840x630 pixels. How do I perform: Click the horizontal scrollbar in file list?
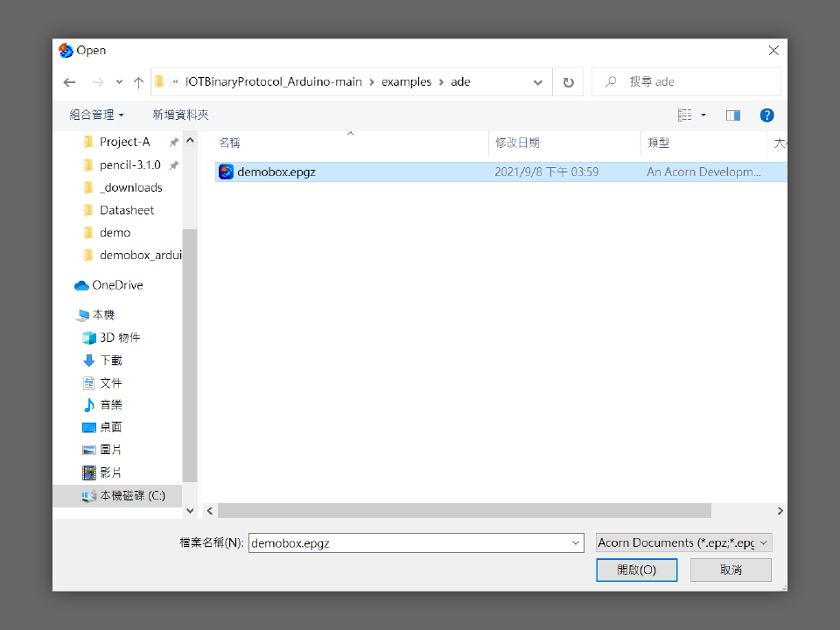(464, 511)
